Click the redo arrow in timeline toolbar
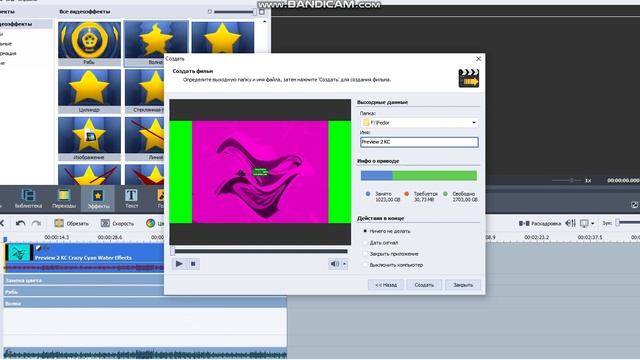 coord(37,223)
